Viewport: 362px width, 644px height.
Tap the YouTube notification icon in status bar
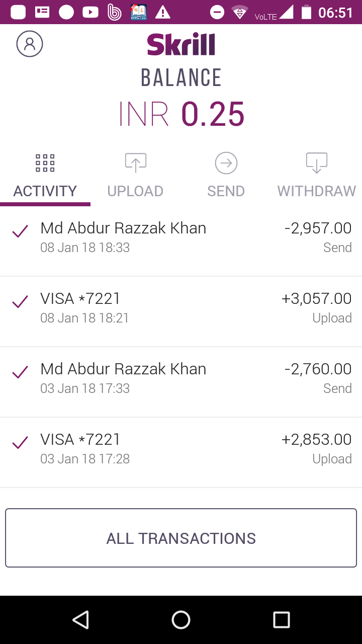click(x=90, y=12)
